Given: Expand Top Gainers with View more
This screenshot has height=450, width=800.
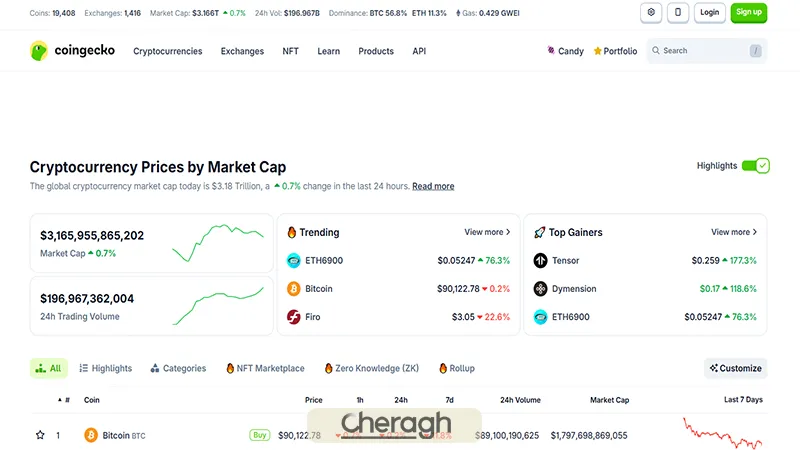Looking at the screenshot, I should (x=734, y=232).
